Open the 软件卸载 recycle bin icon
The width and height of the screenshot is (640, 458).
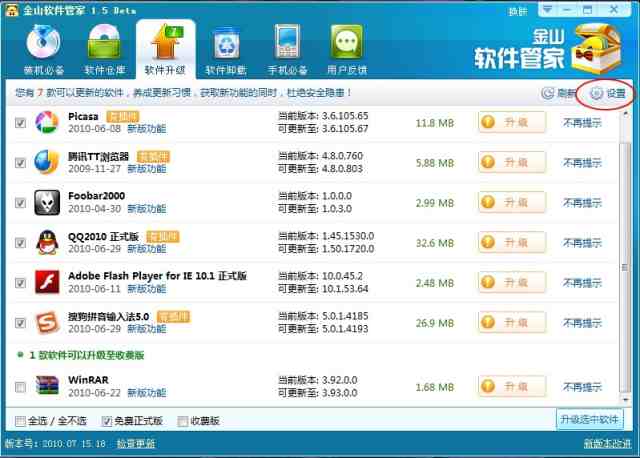(226, 42)
